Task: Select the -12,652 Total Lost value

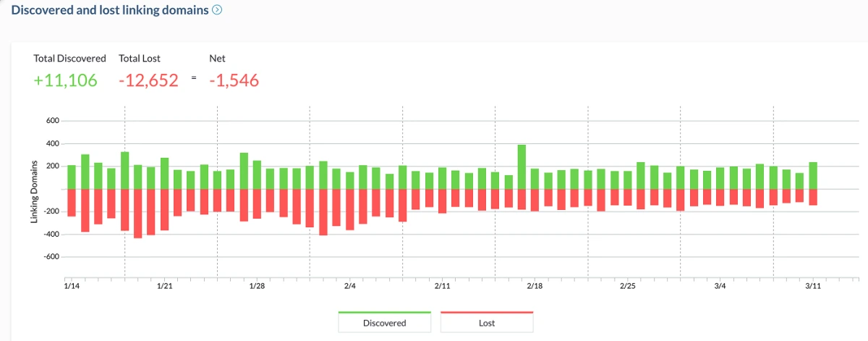Action: [x=148, y=80]
